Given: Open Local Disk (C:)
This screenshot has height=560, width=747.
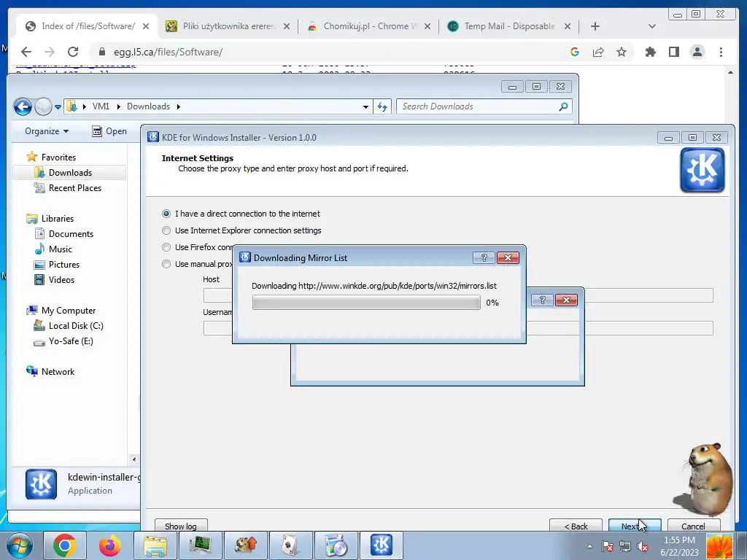Looking at the screenshot, I should [x=76, y=326].
